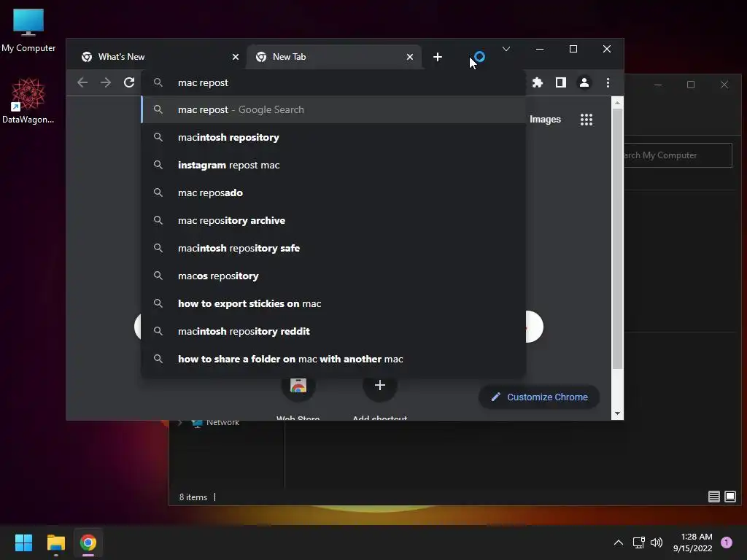The image size is (747, 560).
Task: Maximize the File Explorer window
Action: tap(691, 85)
